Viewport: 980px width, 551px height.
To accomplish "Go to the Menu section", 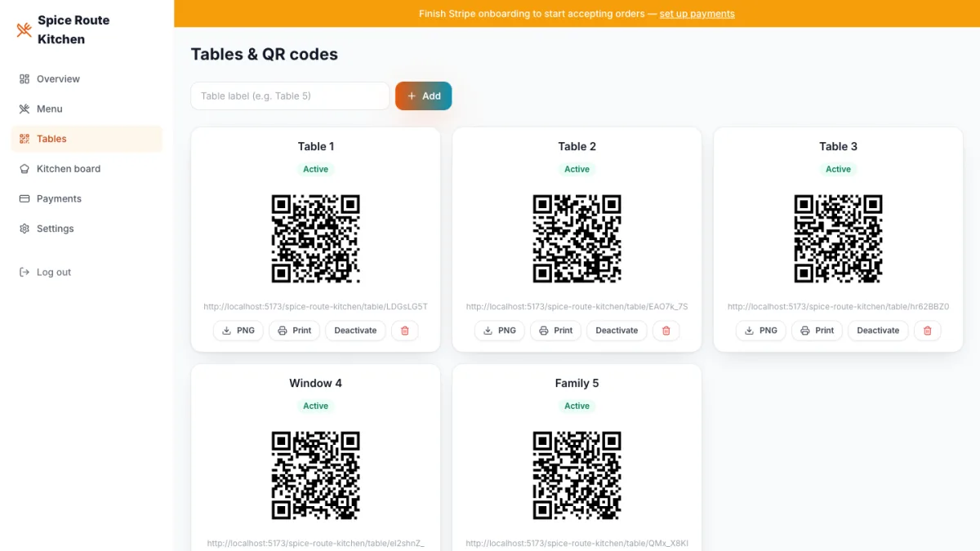I will click(x=87, y=109).
